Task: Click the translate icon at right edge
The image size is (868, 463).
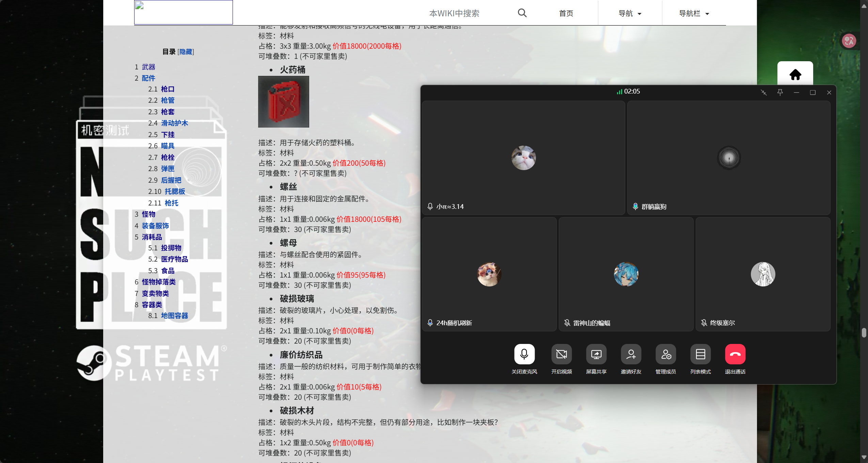Action: click(x=849, y=41)
